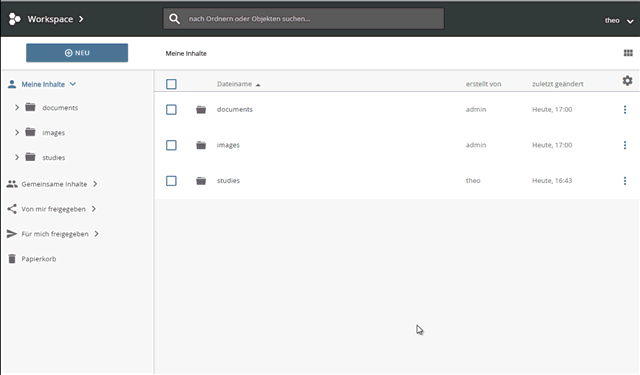Toggle the select-all checkbox in header
The height and width of the screenshot is (375, 640).
(171, 84)
